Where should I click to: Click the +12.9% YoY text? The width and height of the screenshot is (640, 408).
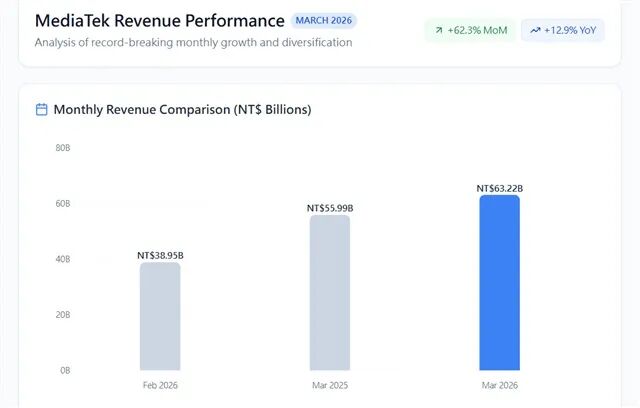click(571, 31)
